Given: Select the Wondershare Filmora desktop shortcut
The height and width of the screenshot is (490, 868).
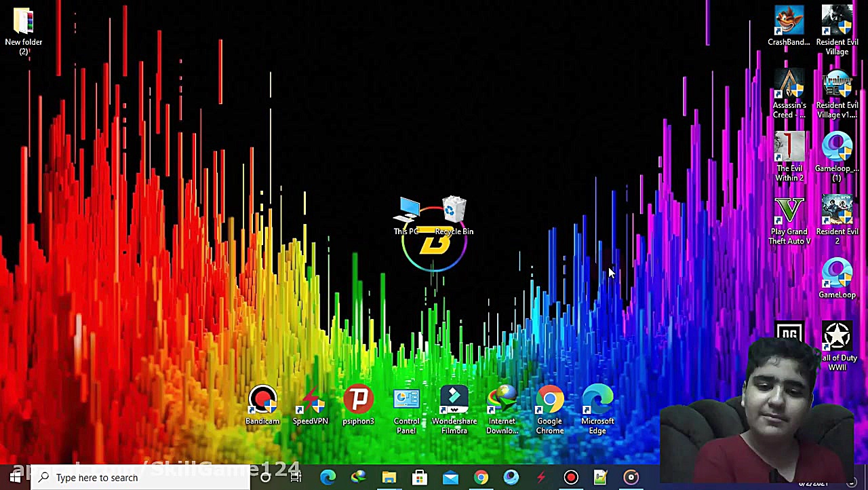Looking at the screenshot, I should (x=454, y=411).
